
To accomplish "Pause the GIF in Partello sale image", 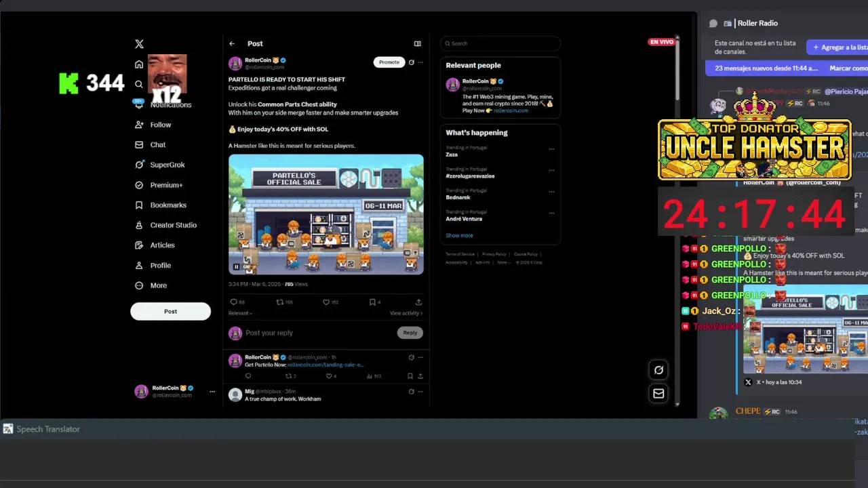I will click(237, 266).
